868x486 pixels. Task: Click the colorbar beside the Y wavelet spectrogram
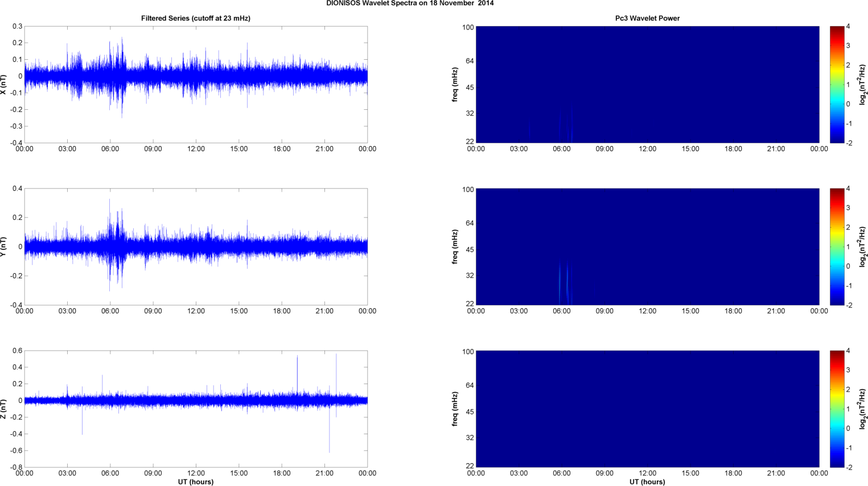point(837,246)
